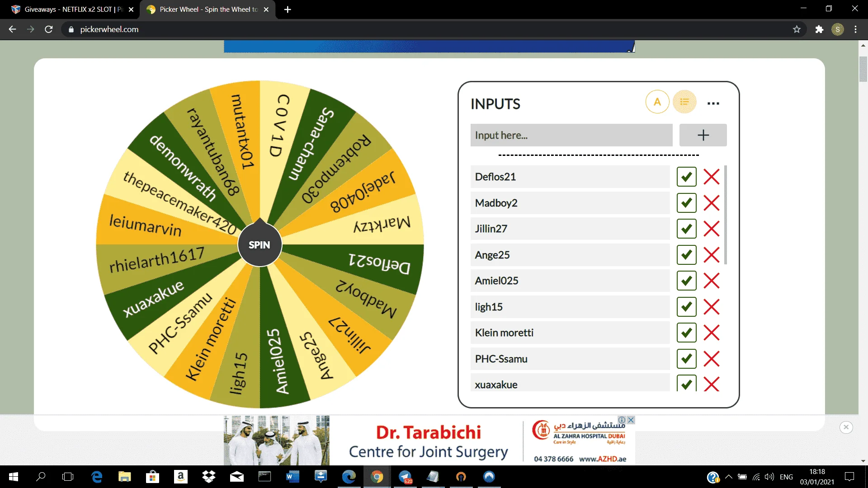Delete Amiel025 with its red X
868x488 pixels.
click(711, 281)
